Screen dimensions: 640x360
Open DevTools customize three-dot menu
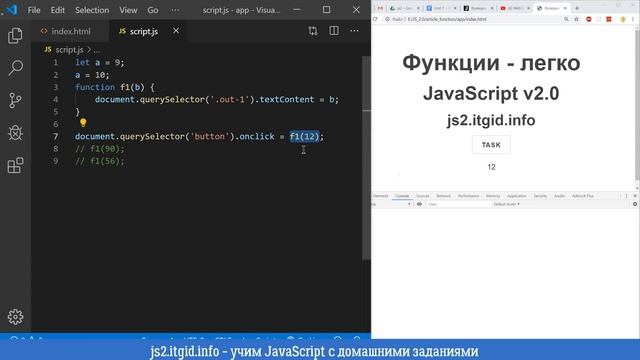[x=627, y=196]
